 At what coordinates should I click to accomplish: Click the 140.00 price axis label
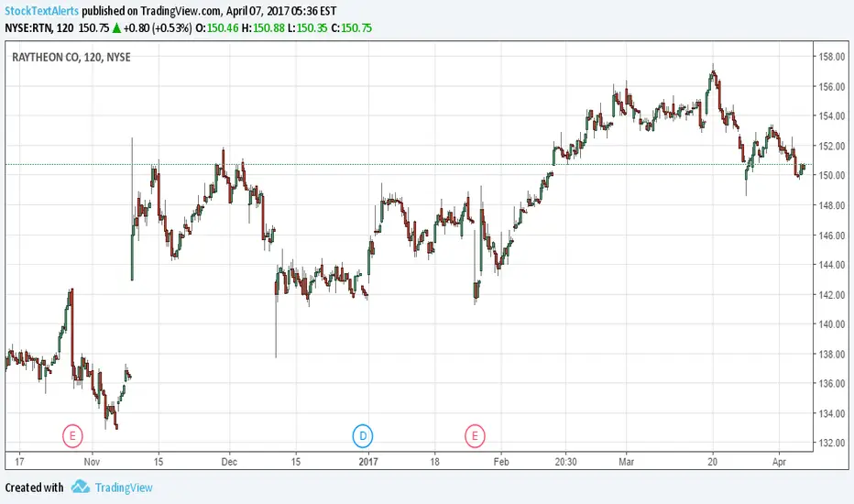coord(832,324)
